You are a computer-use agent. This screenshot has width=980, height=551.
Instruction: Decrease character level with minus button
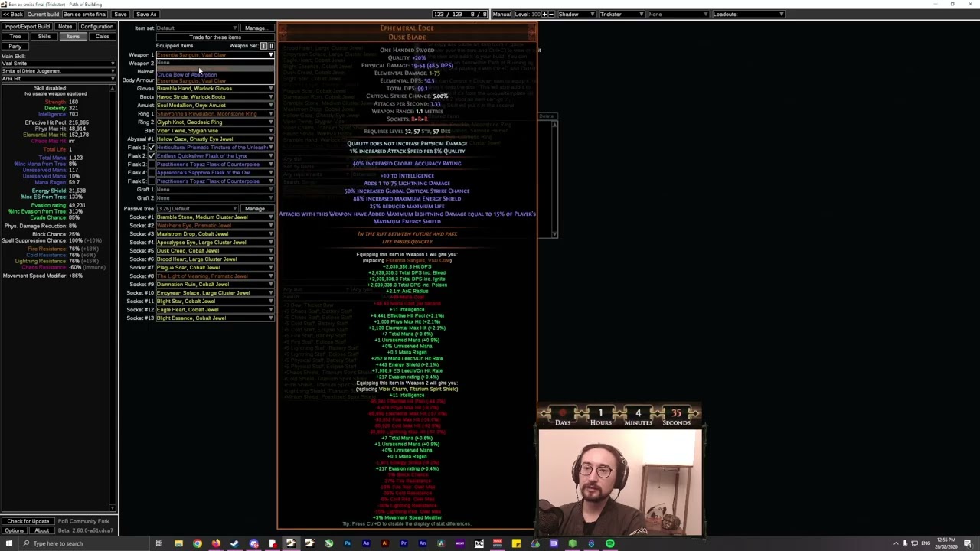(551, 14)
